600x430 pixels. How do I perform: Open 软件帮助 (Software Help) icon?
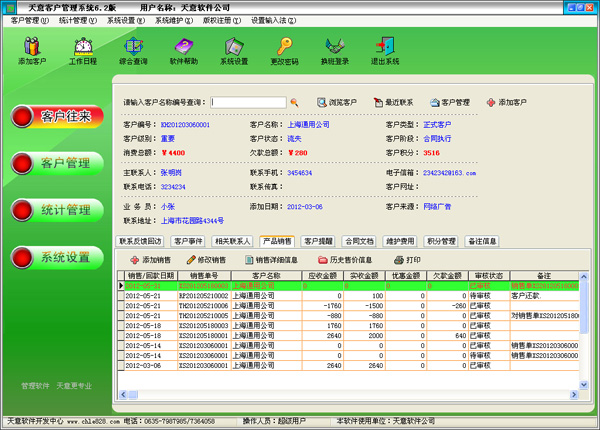tap(184, 49)
